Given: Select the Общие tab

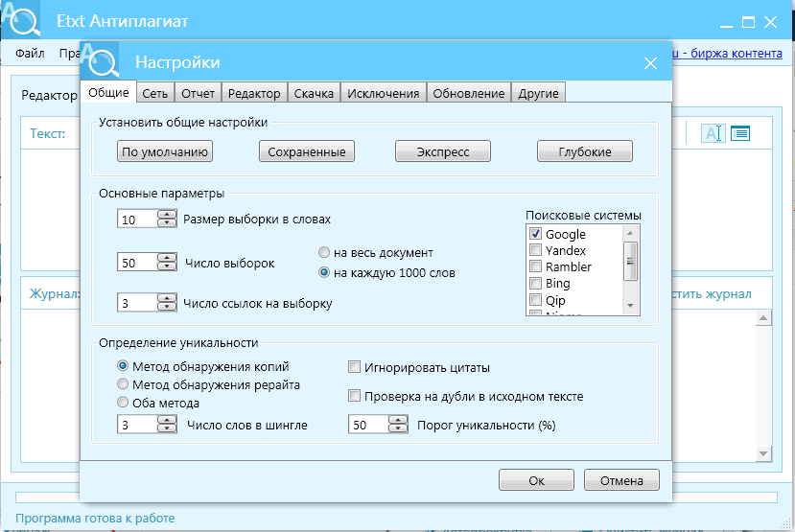Looking at the screenshot, I should (x=108, y=92).
